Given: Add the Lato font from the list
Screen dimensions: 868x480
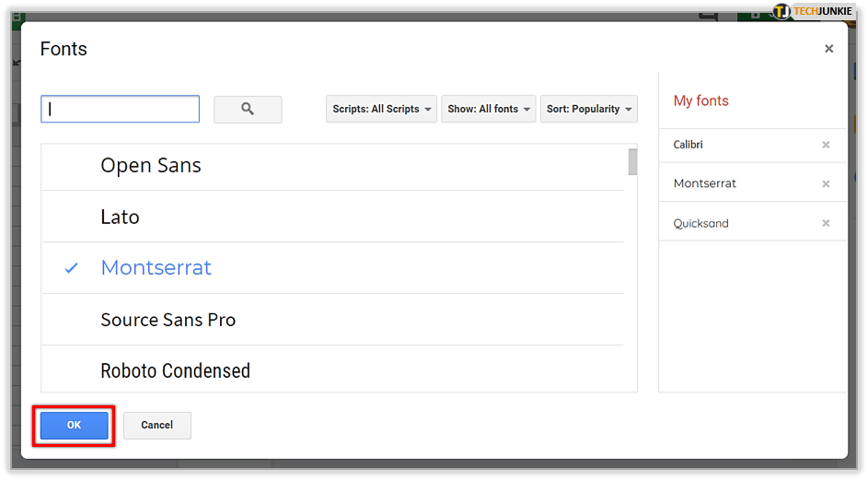Looking at the screenshot, I should (x=121, y=217).
